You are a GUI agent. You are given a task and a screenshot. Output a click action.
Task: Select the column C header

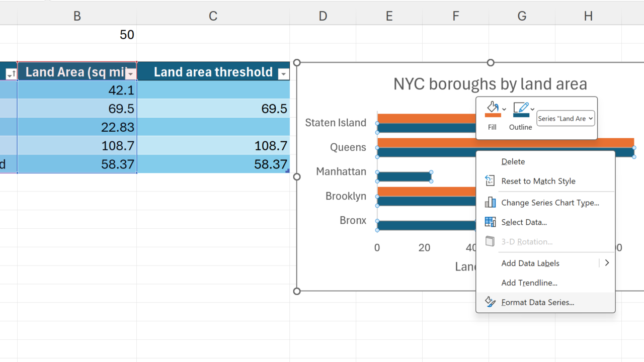[x=213, y=16]
